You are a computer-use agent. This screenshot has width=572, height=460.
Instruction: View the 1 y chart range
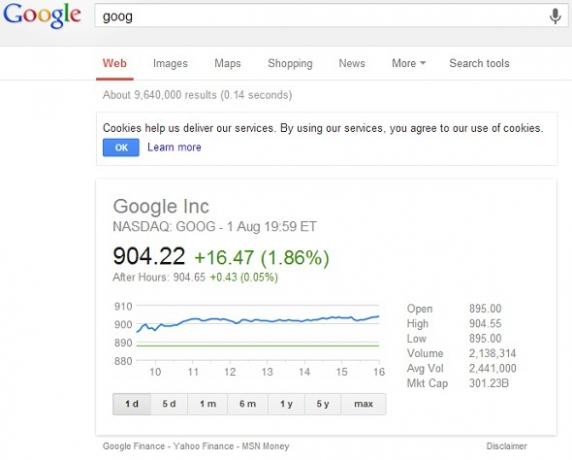(x=286, y=404)
